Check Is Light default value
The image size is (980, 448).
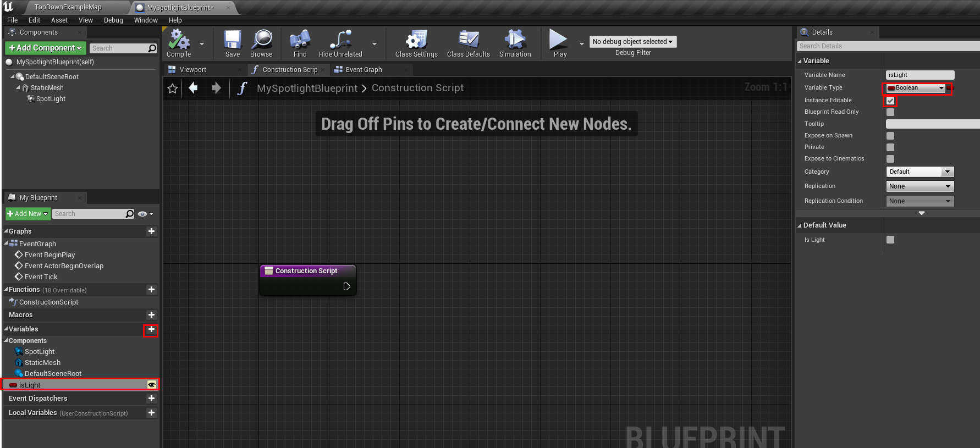(890, 240)
